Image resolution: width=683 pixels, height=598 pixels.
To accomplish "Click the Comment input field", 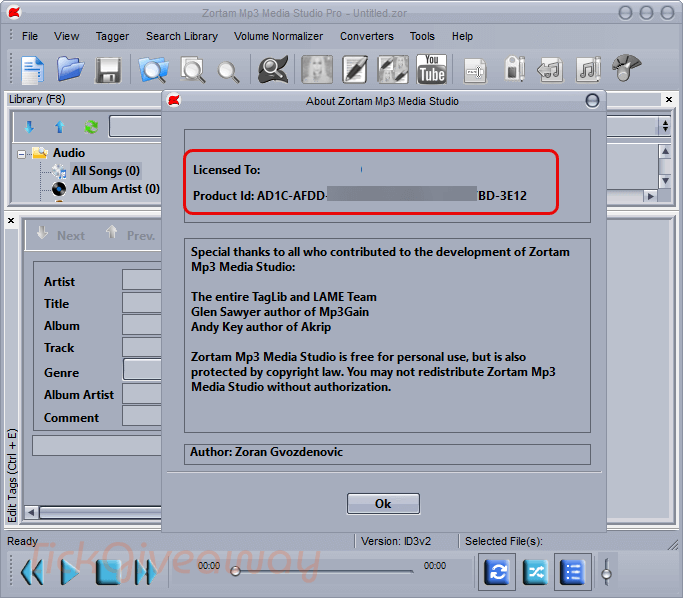I will (x=142, y=416).
